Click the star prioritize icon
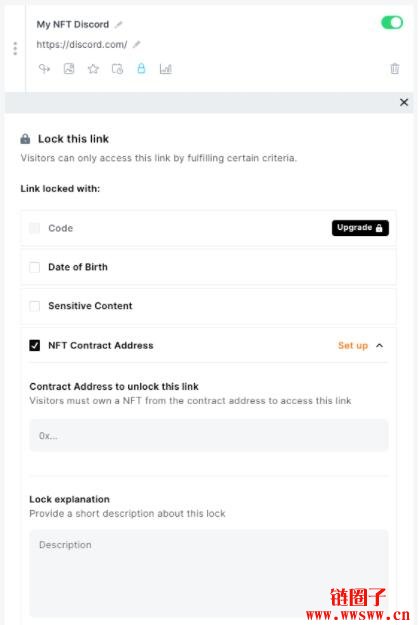The image size is (419, 625). (x=93, y=69)
